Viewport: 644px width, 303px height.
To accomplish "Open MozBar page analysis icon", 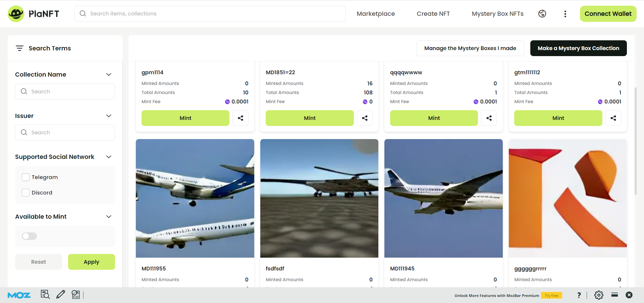I will (45, 295).
